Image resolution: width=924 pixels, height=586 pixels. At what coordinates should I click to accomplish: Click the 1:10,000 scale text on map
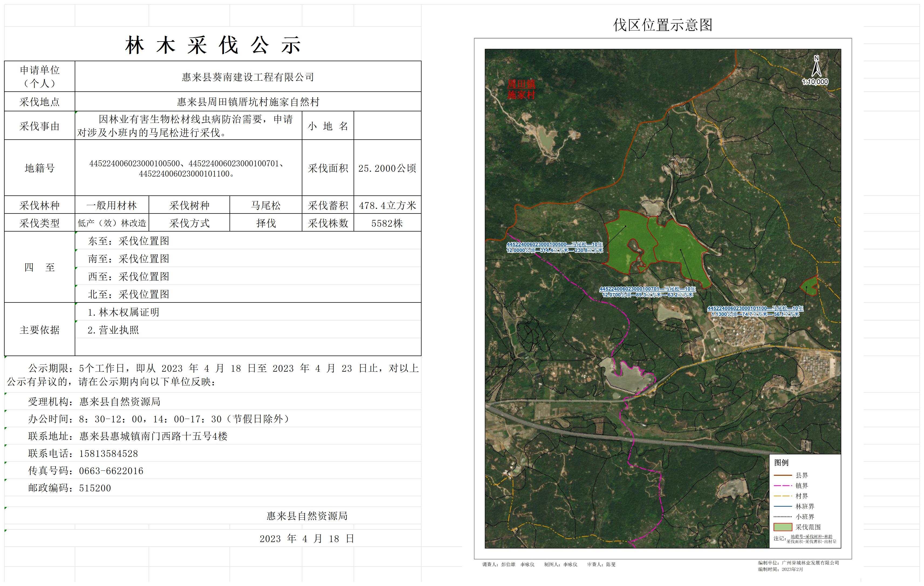point(815,82)
